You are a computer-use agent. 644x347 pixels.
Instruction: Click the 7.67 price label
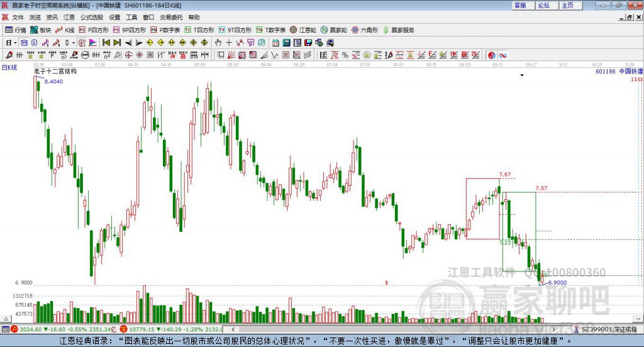(x=505, y=174)
